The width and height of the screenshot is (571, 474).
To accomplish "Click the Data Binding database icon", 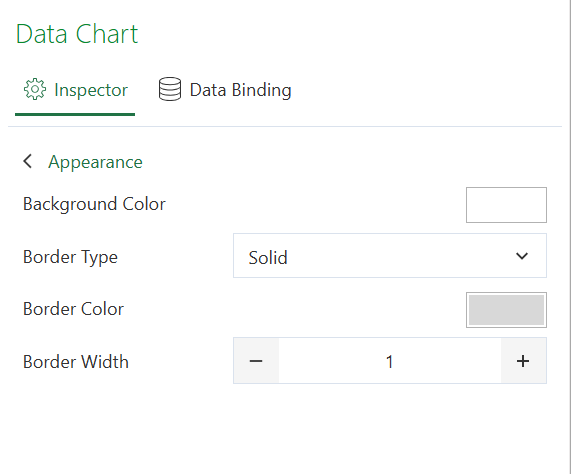I will click(170, 89).
